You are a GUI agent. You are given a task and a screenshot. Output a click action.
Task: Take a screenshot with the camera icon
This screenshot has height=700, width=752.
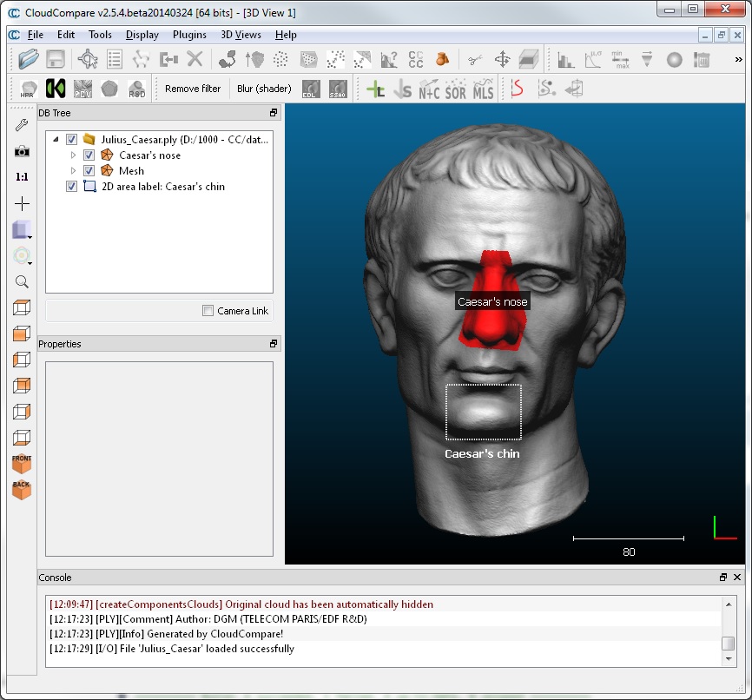tap(22, 149)
